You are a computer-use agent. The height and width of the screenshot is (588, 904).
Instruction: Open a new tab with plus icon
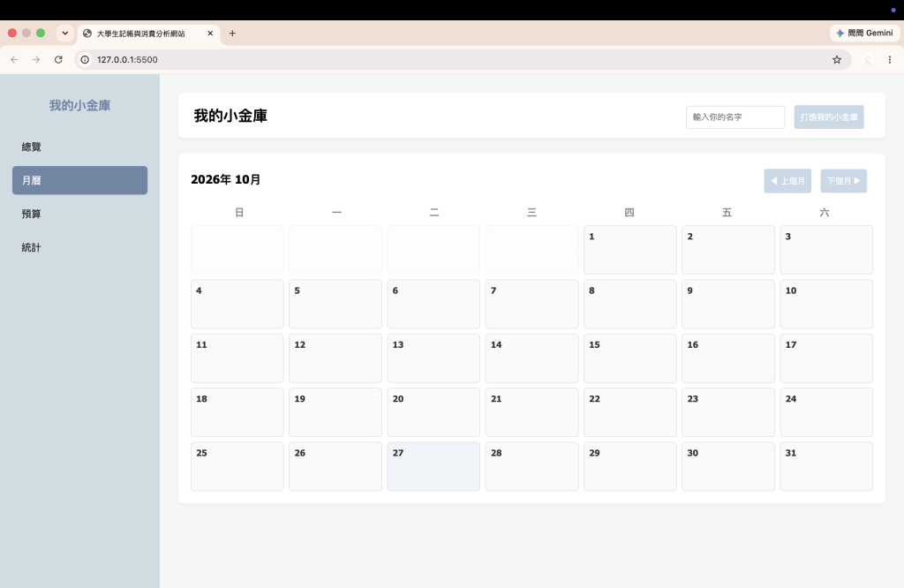tap(232, 34)
